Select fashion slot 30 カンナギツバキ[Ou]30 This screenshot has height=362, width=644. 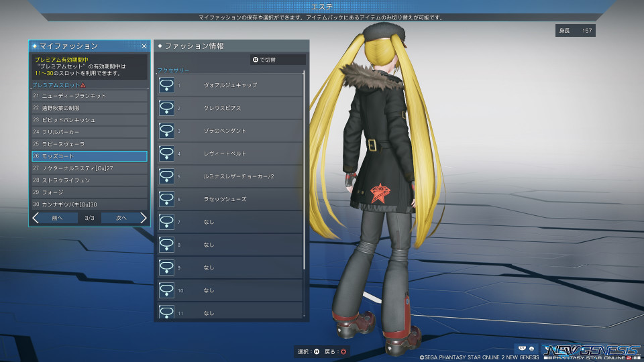click(89, 204)
